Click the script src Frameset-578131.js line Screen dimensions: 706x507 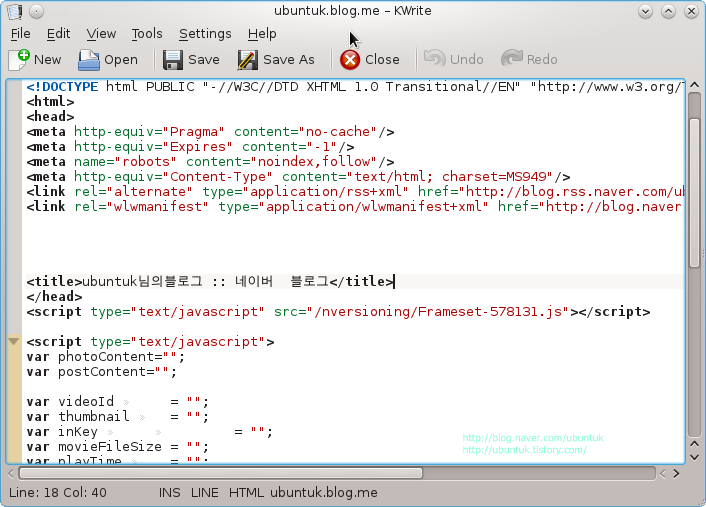[x=338, y=312]
